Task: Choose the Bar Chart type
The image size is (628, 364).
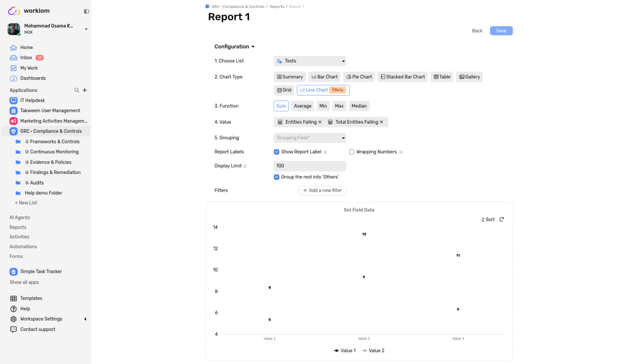Action: tap(324, 77)
